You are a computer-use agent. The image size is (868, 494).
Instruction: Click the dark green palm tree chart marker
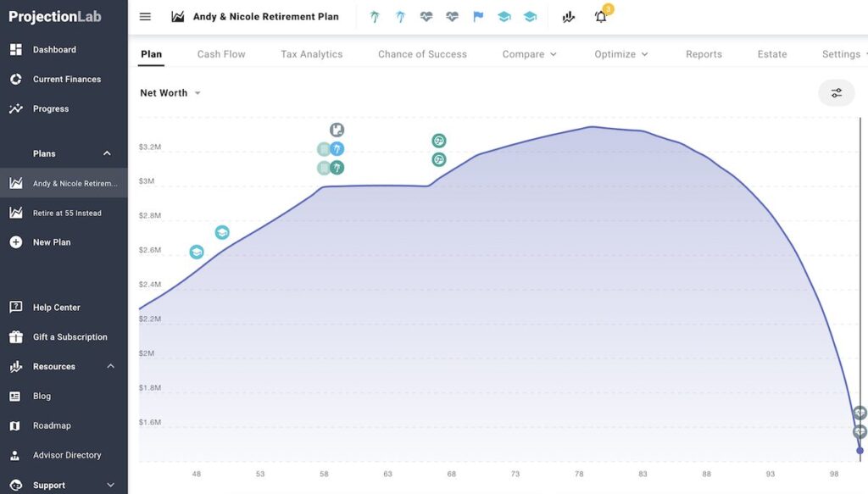pyautogui.click(x=337, y=168)
